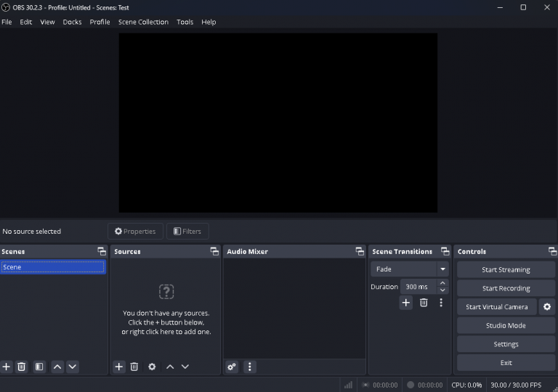Open the Fade transition dropdown

point(410,269)
